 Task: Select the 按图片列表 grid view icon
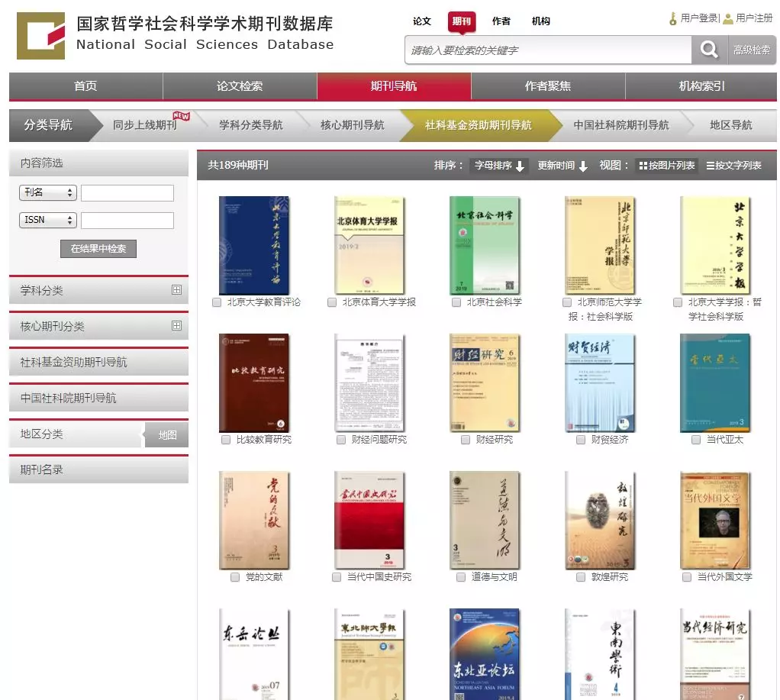click(645, 164)
